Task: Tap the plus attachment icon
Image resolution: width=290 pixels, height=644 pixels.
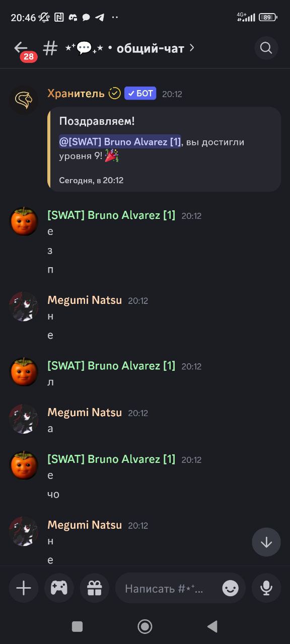Action: point(24,588)
